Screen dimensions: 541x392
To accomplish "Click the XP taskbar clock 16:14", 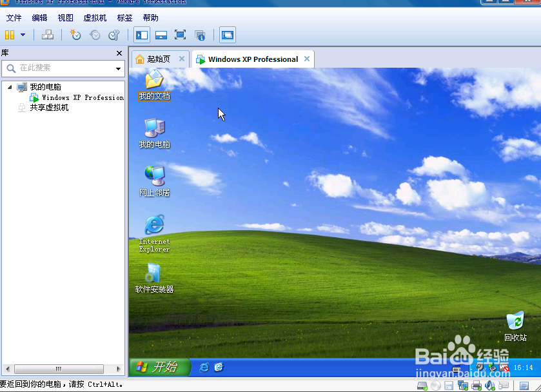I will (523, 368).
